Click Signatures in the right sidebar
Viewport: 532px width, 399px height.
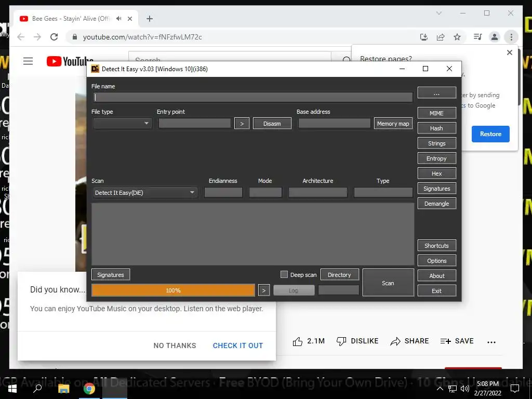tap(436, 189)
